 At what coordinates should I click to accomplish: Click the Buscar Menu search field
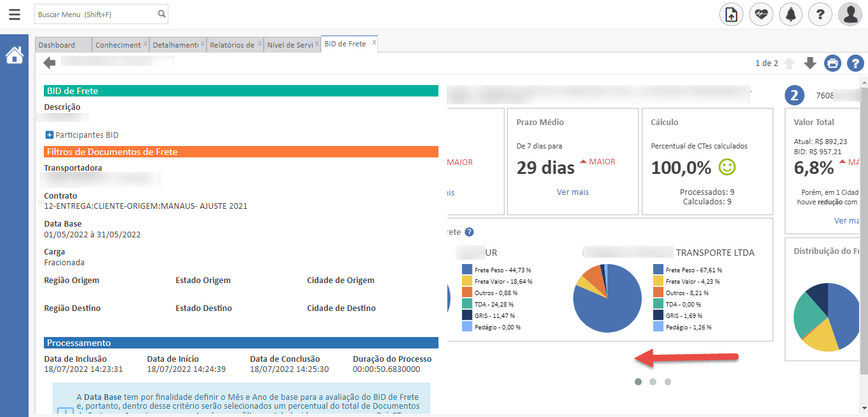coord(95,14)
